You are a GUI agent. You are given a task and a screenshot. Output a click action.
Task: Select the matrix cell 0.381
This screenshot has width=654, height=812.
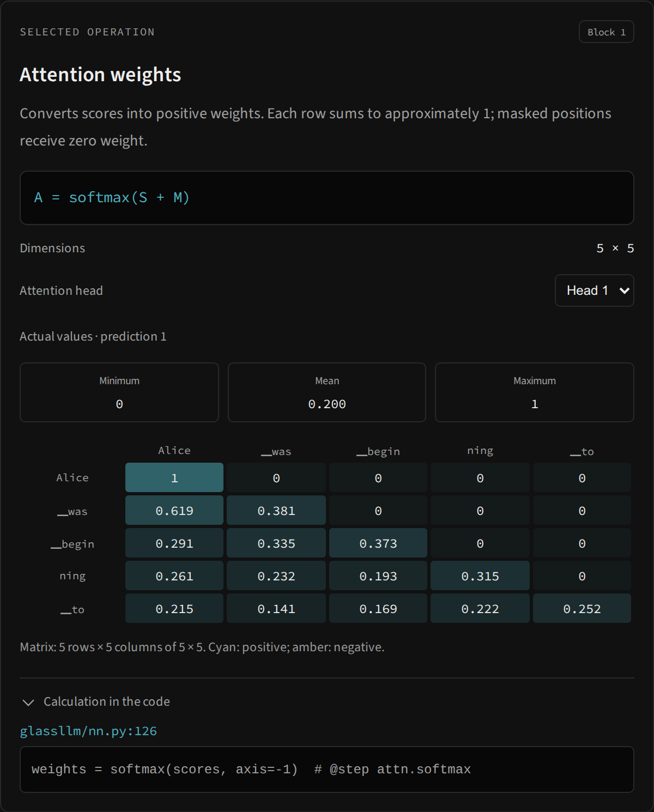coord(276,510)
